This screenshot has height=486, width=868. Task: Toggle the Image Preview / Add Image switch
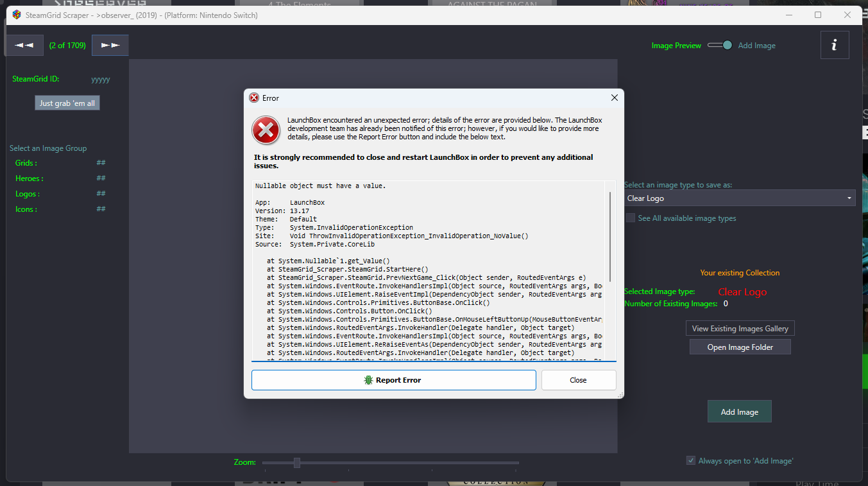tap(720, 45)
